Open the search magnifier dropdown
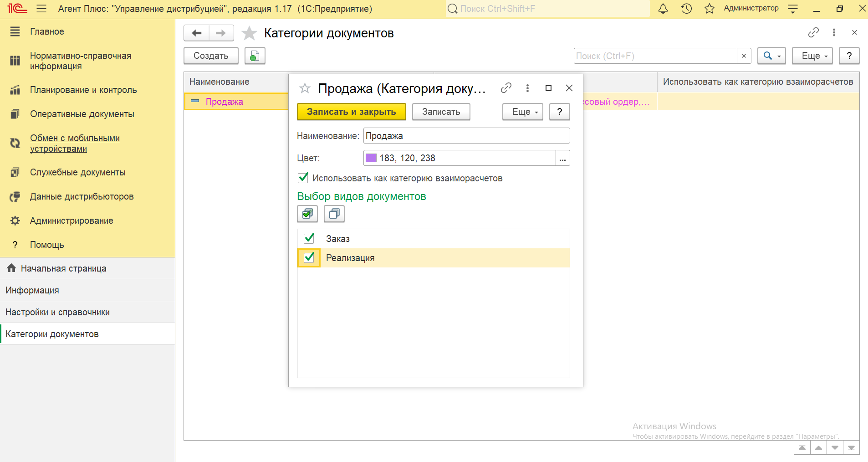 (771, 56)
